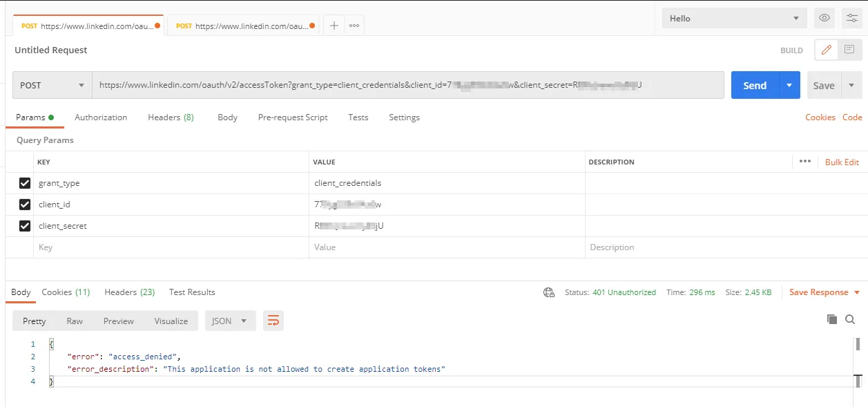This screenshot has height=407, width=868.
Task: Uncheck the grant_type parameter checkbox
Action: click(x=25, y=183)
